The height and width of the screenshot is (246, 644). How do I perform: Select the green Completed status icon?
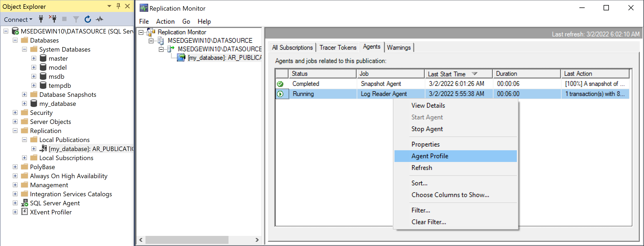click(281, 84)
